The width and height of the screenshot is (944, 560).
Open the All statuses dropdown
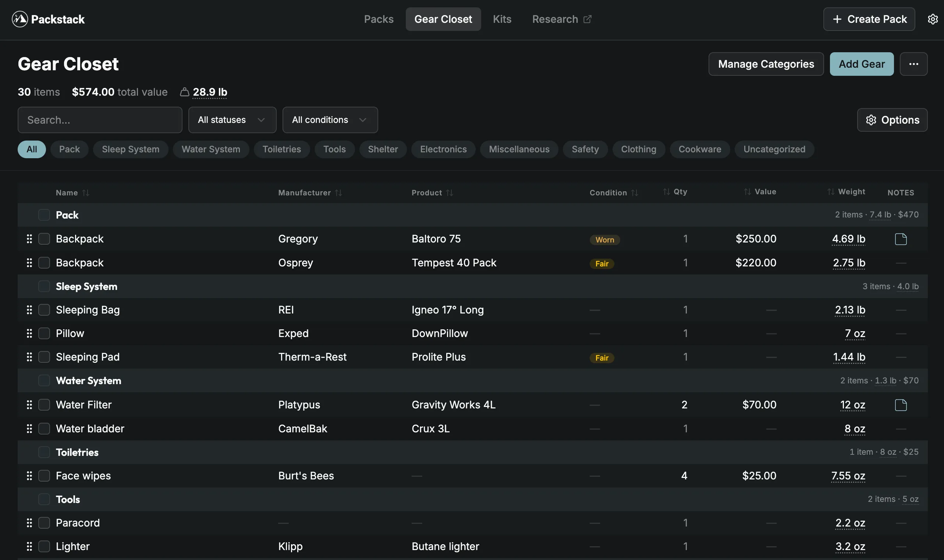pyautogui.click(x=232, y=120)
